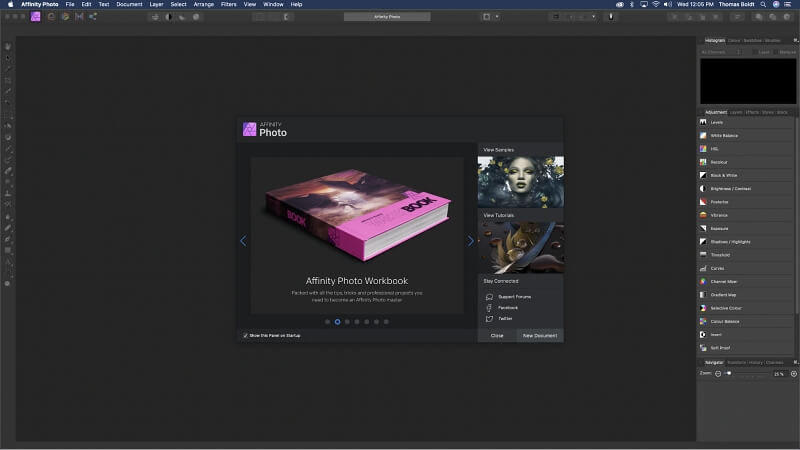Click the Navigator zoom slider handle
The height and width of the screenshot is (450, 800).
coord(729,373)
